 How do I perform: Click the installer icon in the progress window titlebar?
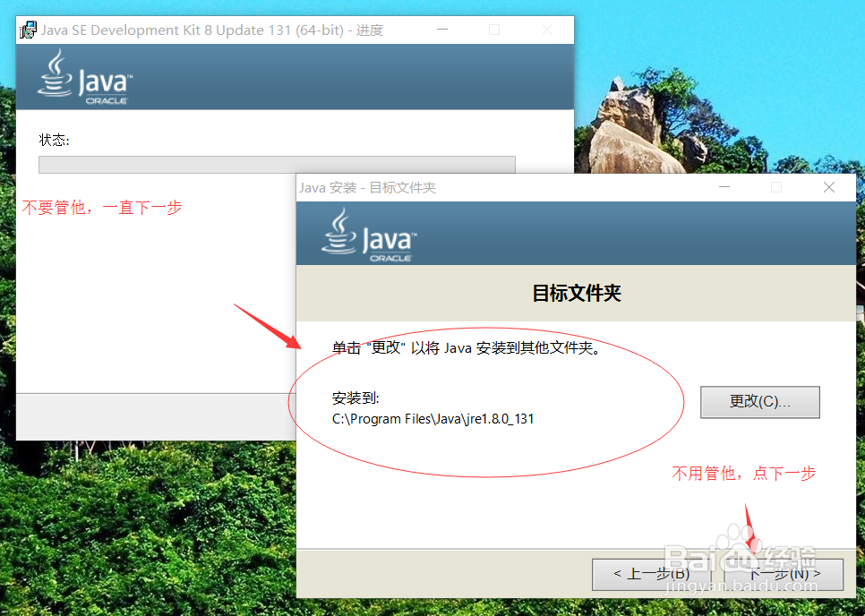(28, 30)
